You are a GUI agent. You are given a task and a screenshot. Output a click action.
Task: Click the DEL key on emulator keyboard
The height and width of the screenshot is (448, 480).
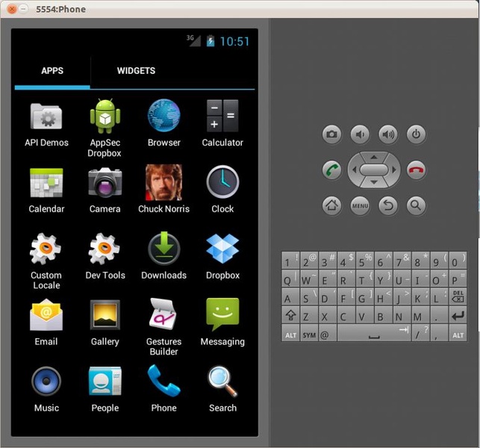[458, 296]
